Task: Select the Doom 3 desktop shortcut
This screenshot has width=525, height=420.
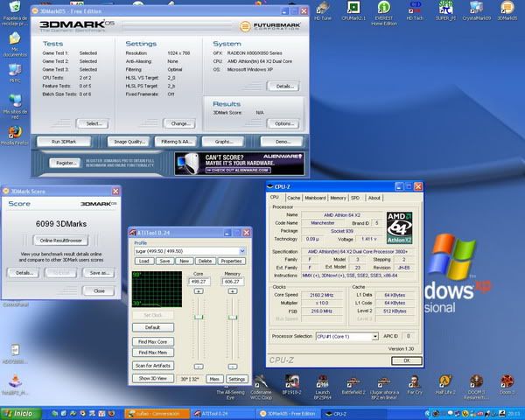Action: [x=506, y=381]
